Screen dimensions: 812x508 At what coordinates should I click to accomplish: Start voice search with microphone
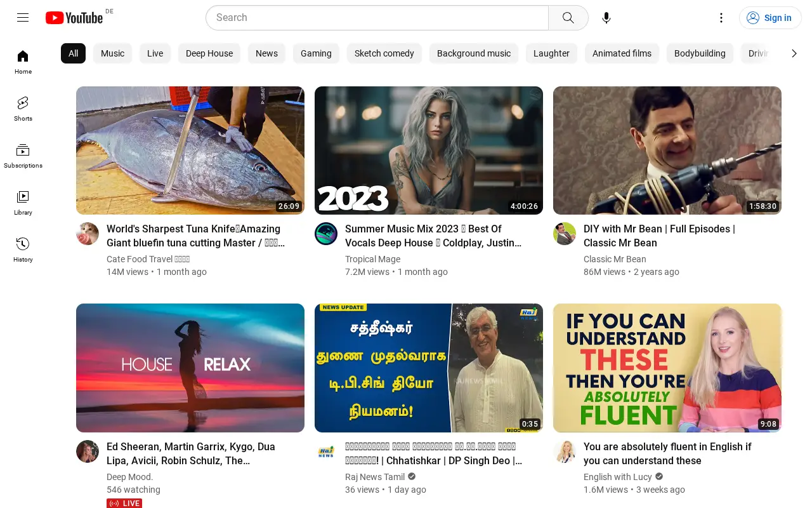click(x=606, y=18)
